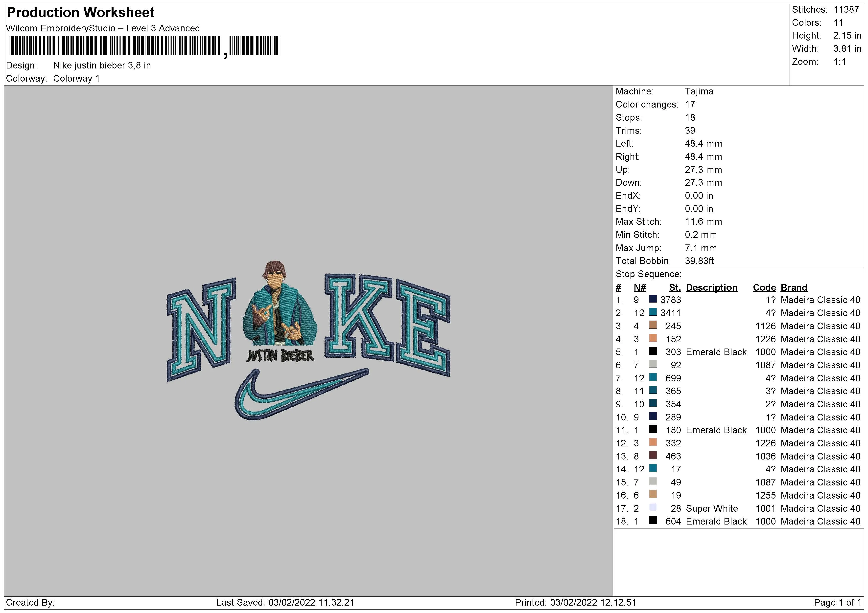Click the Colors value '11'
Screen dimensions: 868x613
pos(838,23)
